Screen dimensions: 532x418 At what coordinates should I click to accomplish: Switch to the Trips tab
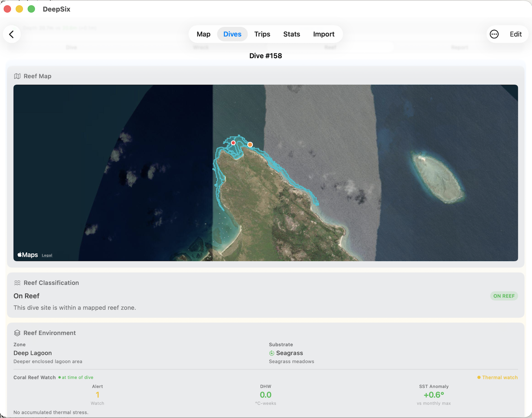[x=262, y=34]
